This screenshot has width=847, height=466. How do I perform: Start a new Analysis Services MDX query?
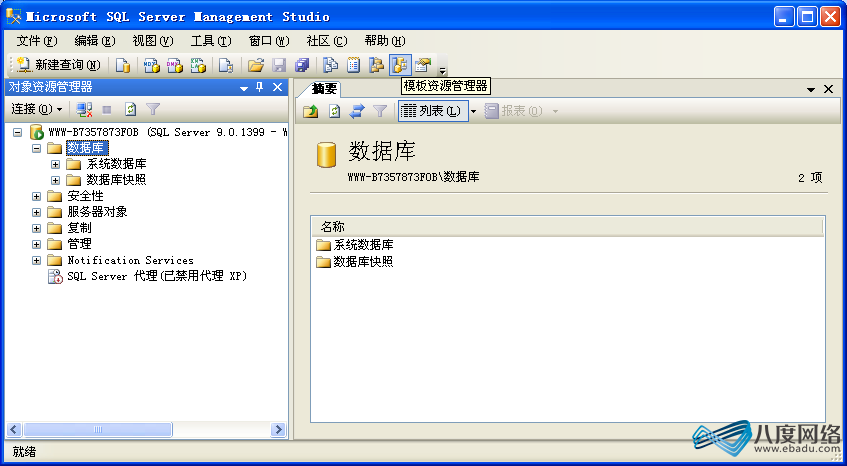[x=152, y=65]
